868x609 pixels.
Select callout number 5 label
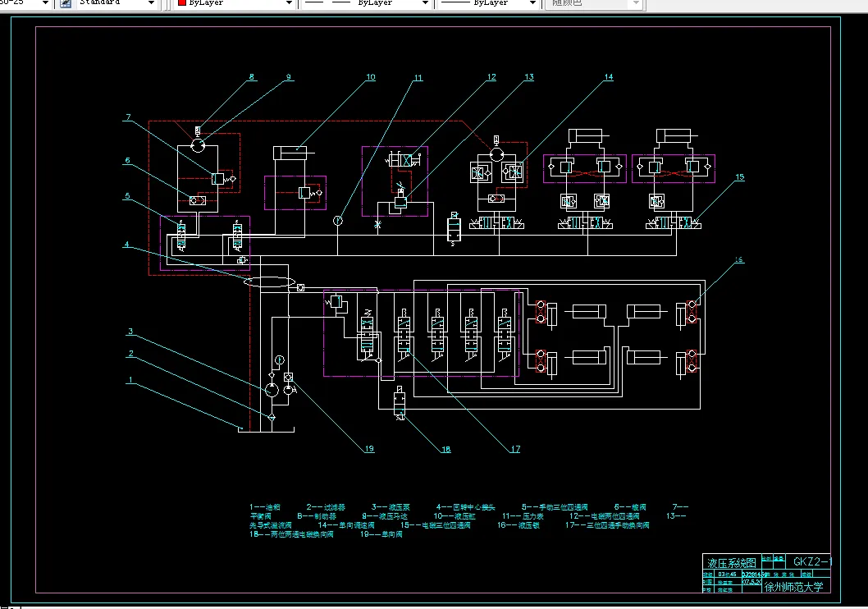pyautogui.click(x=127, y=196)
